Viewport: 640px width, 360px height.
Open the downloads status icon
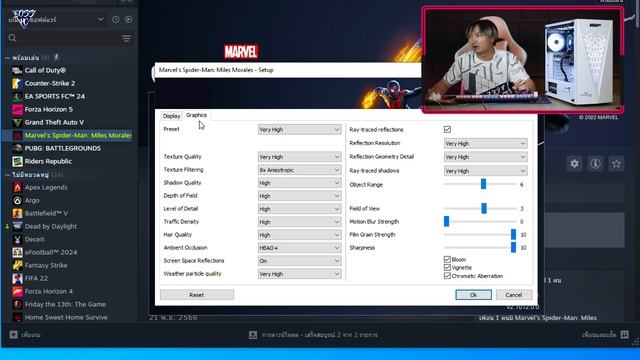pos(253,335)
